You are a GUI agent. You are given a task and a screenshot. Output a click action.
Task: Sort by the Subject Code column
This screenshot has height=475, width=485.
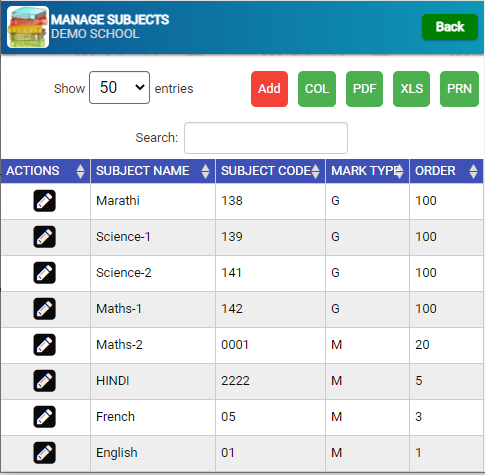tap(271, 171)
